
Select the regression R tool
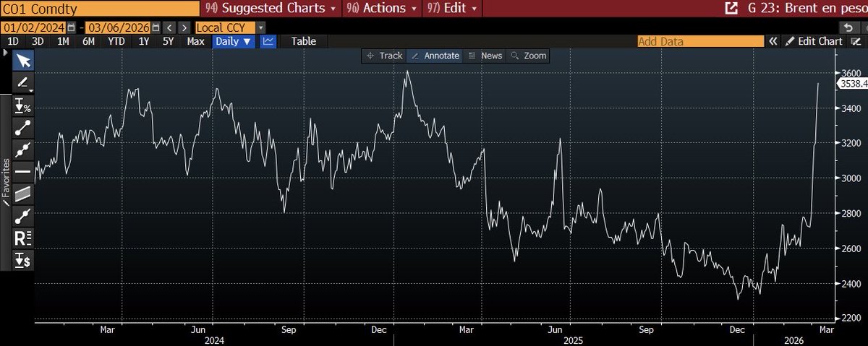click(x=23, y=238)
